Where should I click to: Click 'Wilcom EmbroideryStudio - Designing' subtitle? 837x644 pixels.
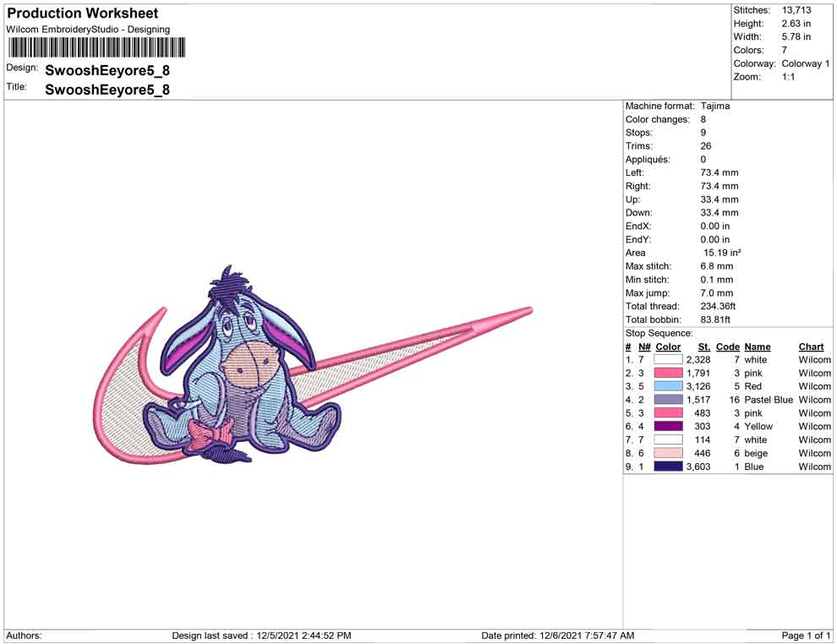[88, 30]
